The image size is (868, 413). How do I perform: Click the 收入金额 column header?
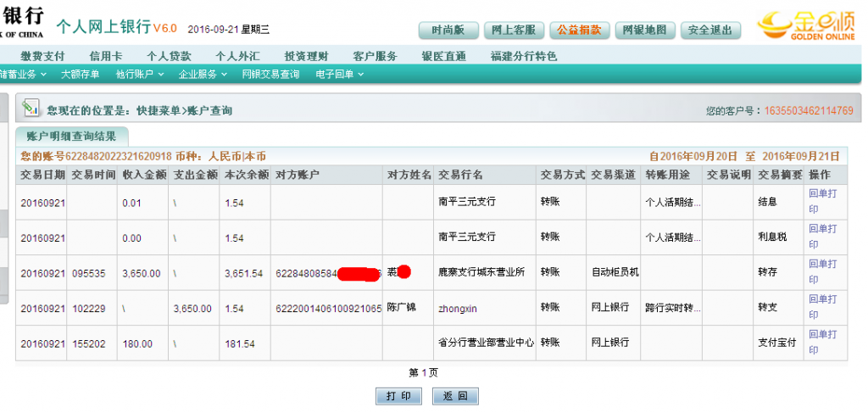(145, 175)
